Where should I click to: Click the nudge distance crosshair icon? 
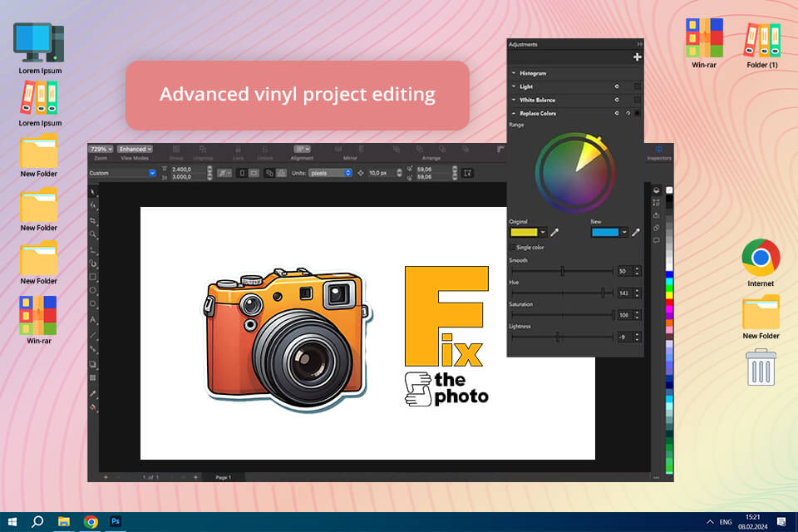coord(361,173)
